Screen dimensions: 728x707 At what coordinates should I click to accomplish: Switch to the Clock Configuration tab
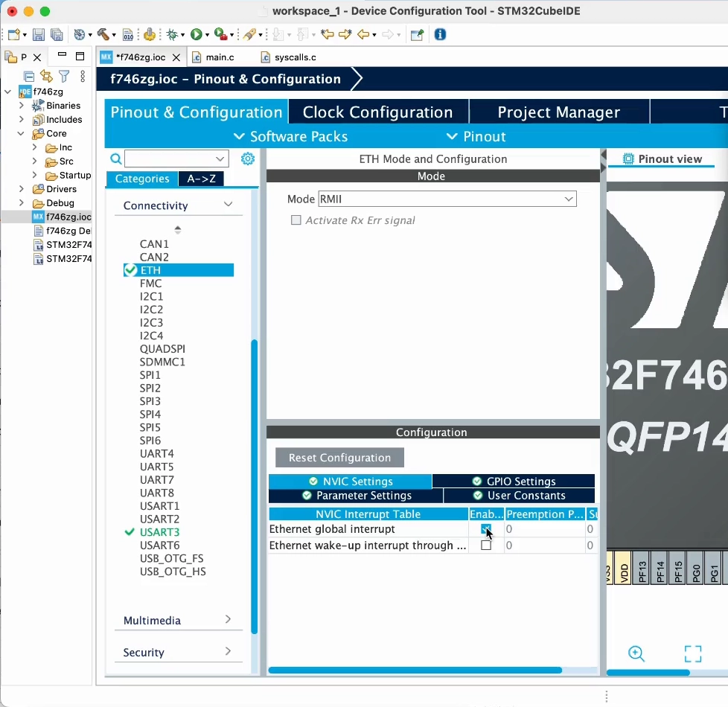tap(377, 112)
